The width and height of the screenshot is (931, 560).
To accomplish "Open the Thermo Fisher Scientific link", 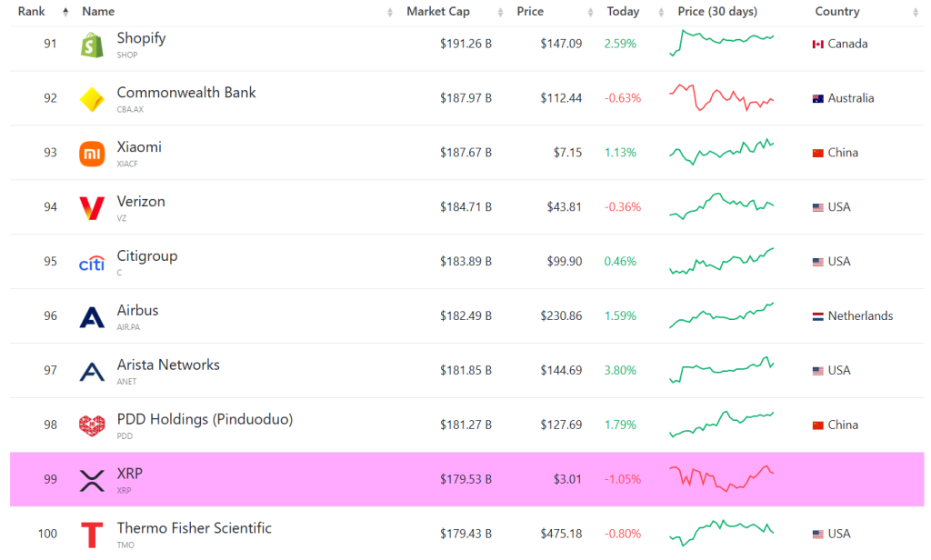I will click(194, 528).
